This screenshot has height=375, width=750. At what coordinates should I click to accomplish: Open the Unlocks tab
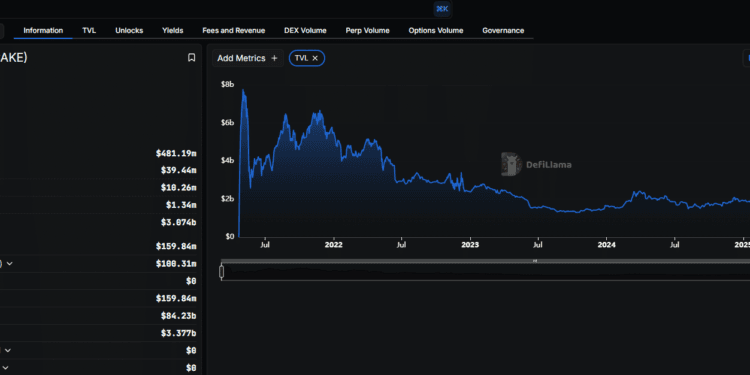pos(129,31)
